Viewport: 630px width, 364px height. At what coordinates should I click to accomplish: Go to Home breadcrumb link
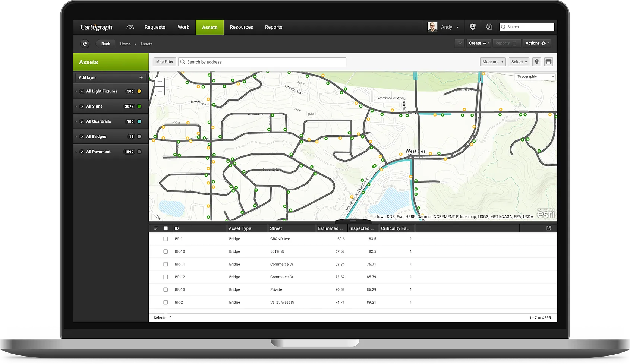point(125,44)
